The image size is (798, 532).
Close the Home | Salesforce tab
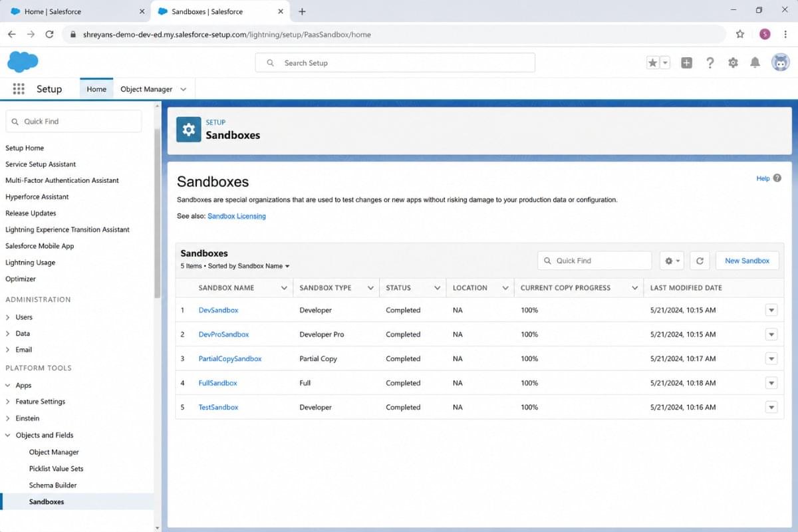(x=141, y=11)
